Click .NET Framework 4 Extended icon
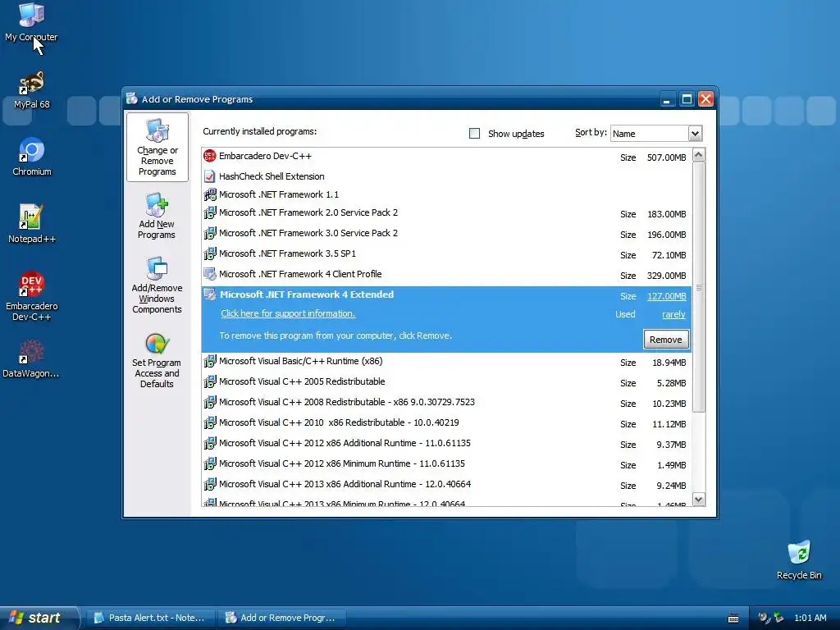This screenshot has height=630, width=840. point(209,294)
